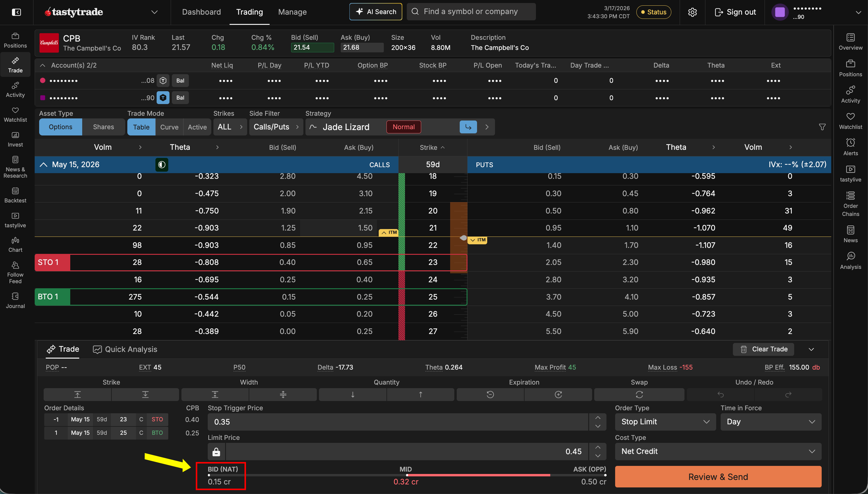Toggle the May 15 expiration half-moon icon
This screenshot has height=494, width=868.
click(x=162, y=164)
